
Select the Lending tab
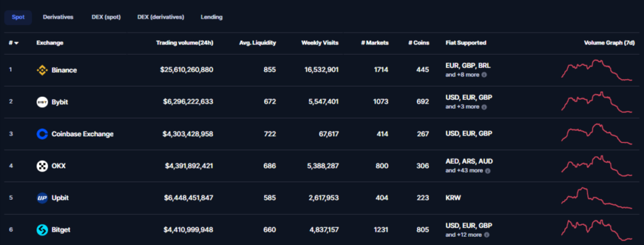(x=211, y=17)
